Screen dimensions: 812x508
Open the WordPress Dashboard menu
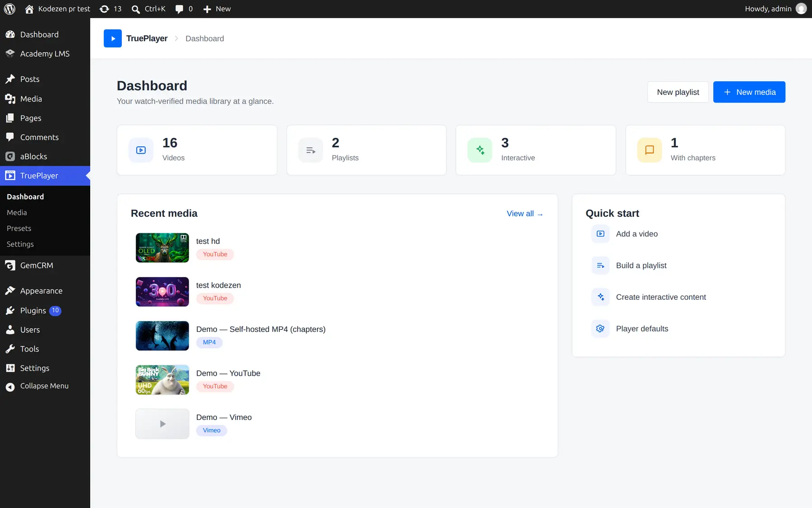(45, 35)
